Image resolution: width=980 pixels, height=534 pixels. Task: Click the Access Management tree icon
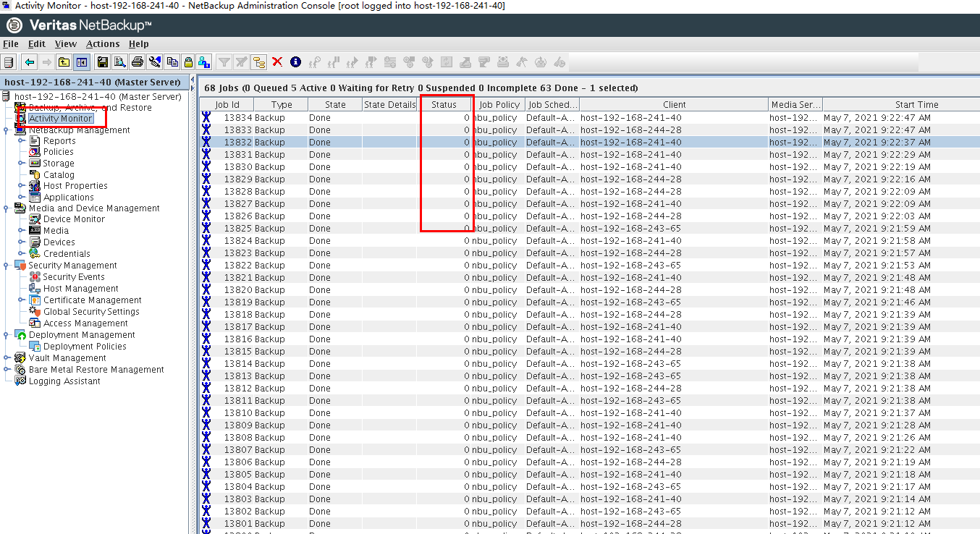pyautogui.click(x=35, y=323)
